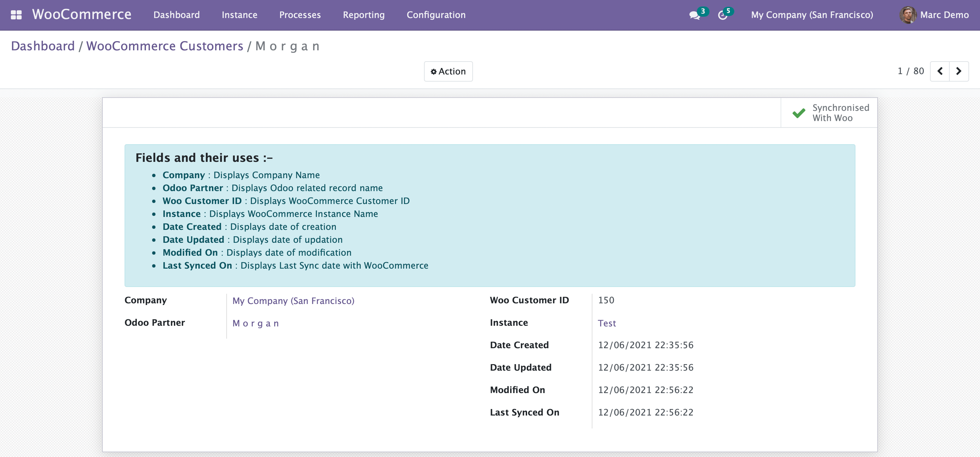Open the Marc Demo user menu
The height and width of the screenshot is (457, 980).
[944, 15]
